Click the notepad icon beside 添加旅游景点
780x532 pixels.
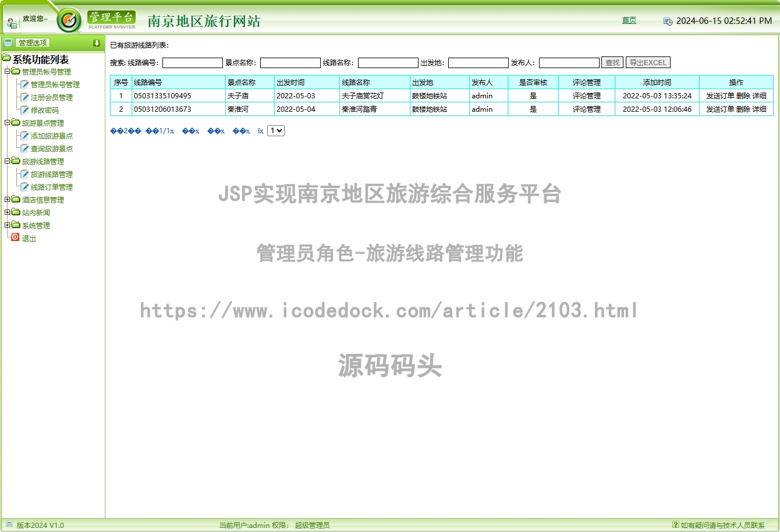point(25,136)
